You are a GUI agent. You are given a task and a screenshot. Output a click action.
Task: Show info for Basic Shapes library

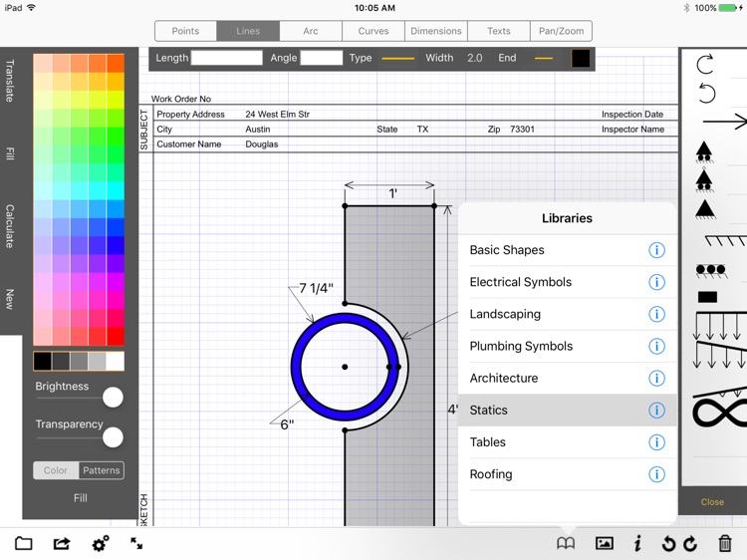pyautogui.click(x=656, y=250)
